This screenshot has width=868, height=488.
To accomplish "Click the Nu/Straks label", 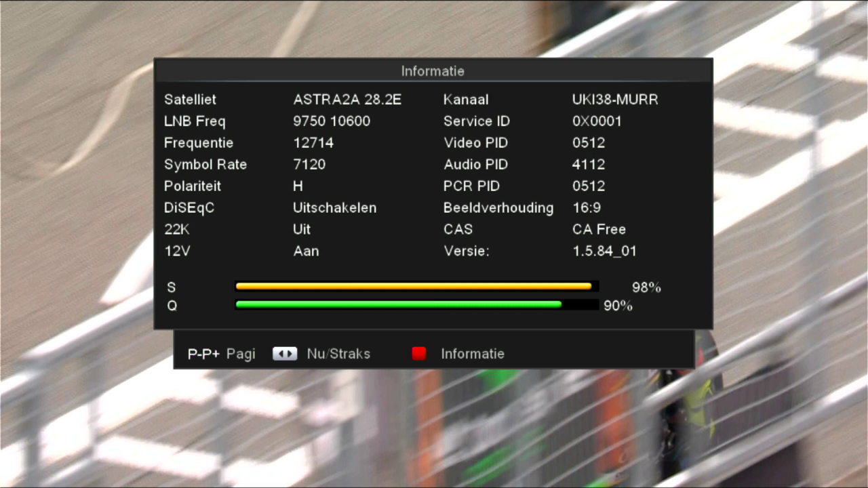I will pyautogui.click(x=338, y=354).
